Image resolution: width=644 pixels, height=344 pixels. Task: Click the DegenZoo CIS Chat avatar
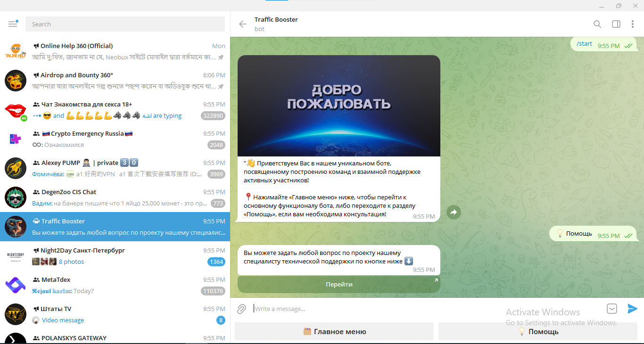16,197
